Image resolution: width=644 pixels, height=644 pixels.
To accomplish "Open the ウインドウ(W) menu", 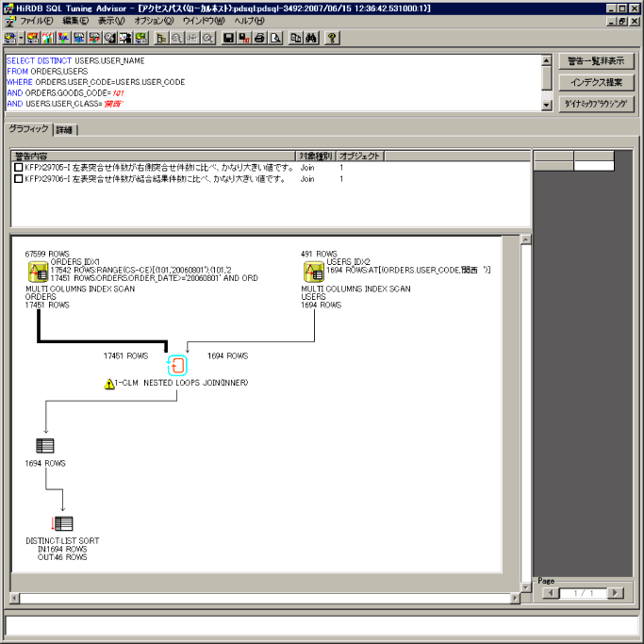I will 204,21.
